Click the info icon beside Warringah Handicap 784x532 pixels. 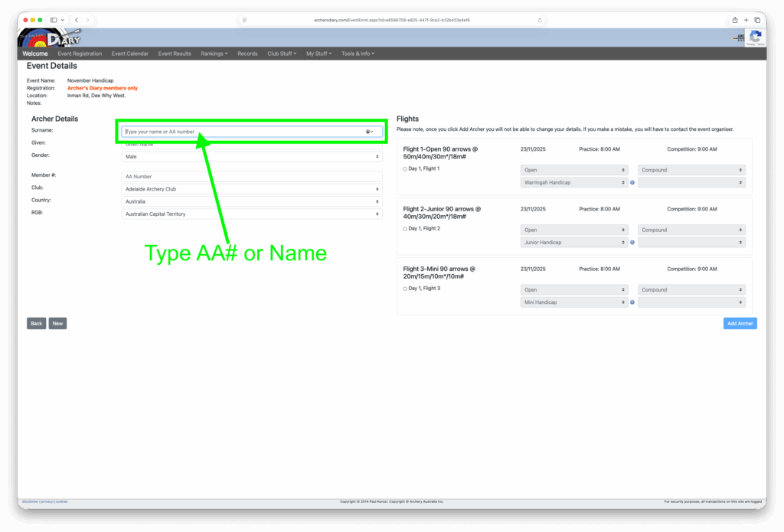click(632, 183)
